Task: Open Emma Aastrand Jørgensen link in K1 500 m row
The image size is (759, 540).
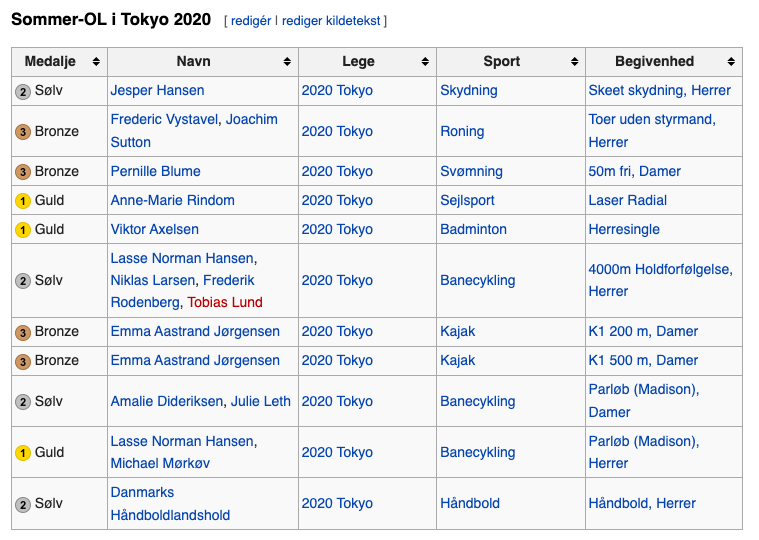Action: click(195, 360)
